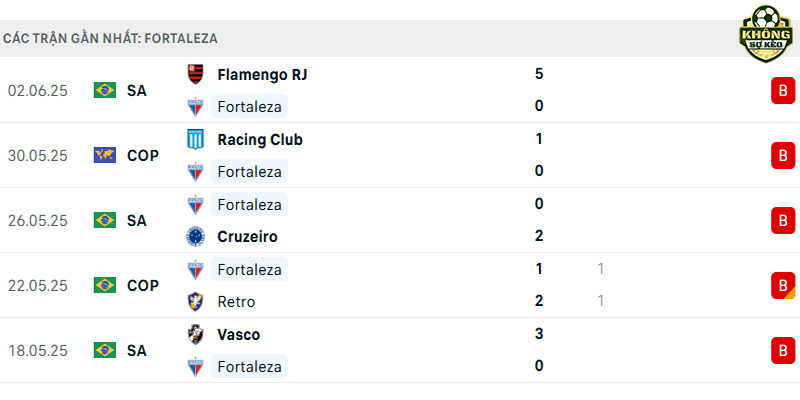Screen dimensions: 800x400
Task: Click Brazil flag on 02.06.25 match
Action: pyautogui.click(x=105, y=90)
